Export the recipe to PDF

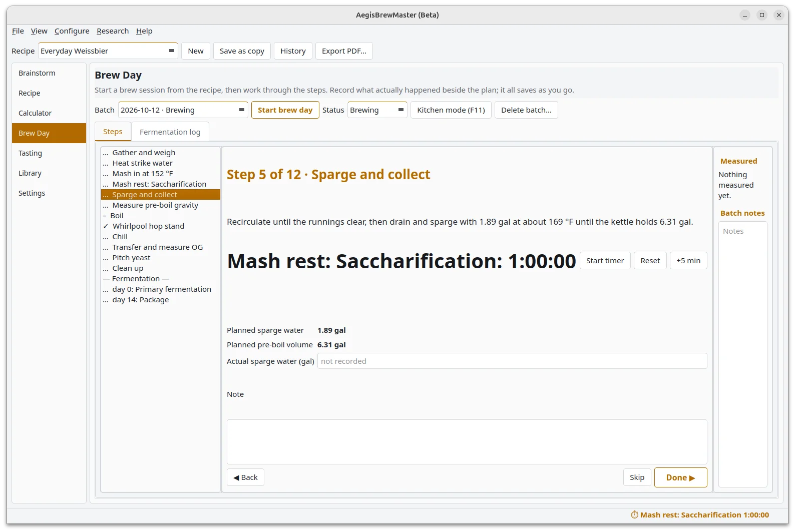(x=344, y=51)
